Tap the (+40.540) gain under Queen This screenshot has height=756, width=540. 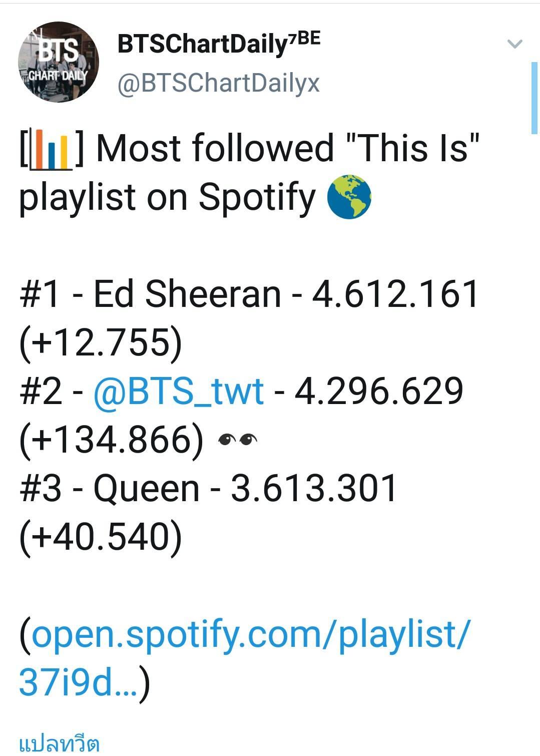[101, 537]
